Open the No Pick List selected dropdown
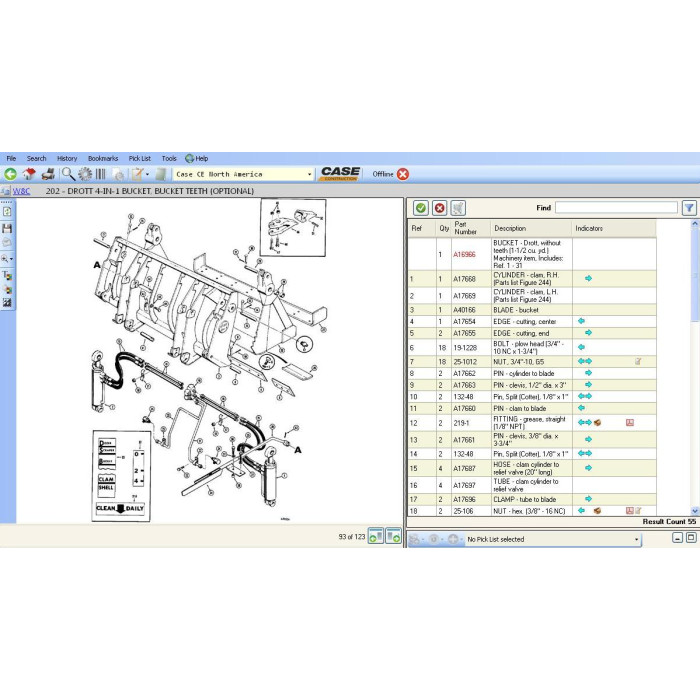 637,539
